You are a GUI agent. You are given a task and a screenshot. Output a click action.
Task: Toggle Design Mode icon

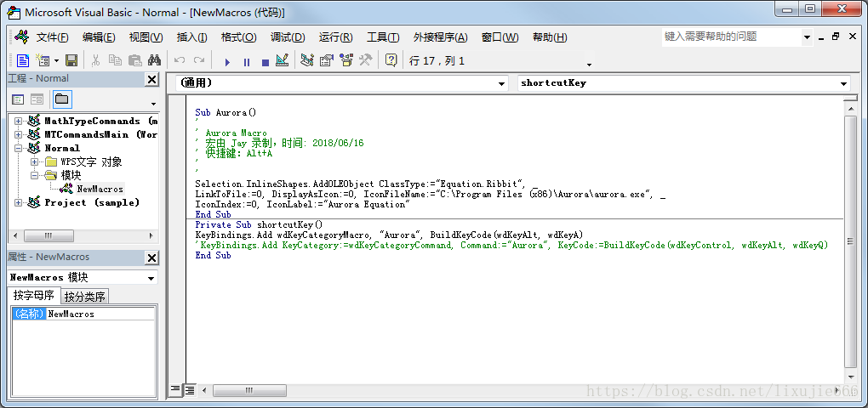pyautogui.click(x=282, y=60)
